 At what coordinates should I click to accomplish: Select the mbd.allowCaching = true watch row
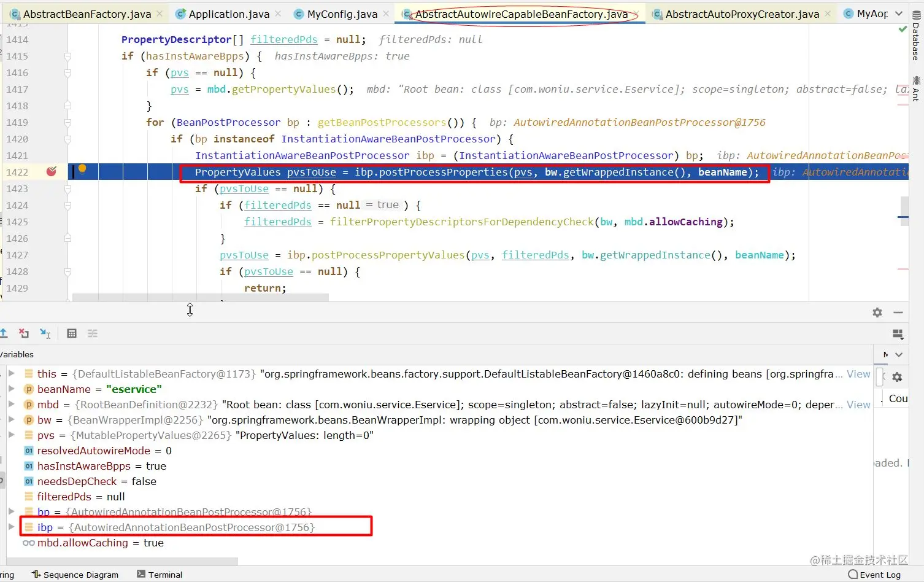(x=439, y=543)
